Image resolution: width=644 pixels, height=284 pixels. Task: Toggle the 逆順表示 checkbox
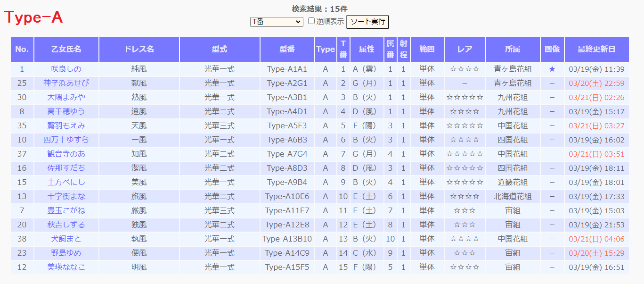pyautogui.click(x=311, y=21)
